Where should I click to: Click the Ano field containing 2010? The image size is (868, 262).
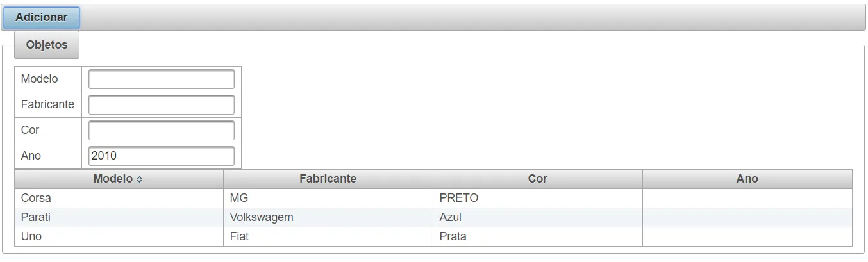pos(162,156)
